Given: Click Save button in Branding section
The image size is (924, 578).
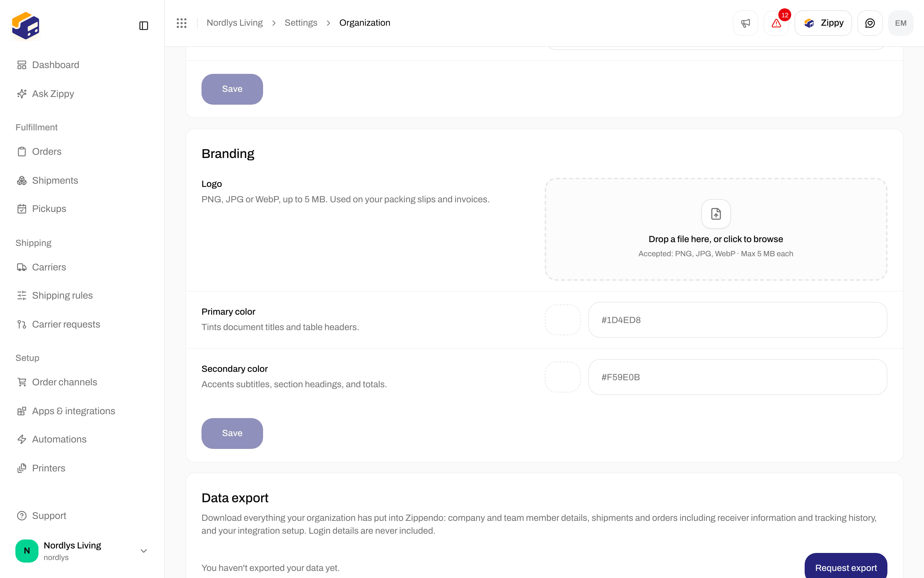Looking at the screenshot, I should [232, 433].
